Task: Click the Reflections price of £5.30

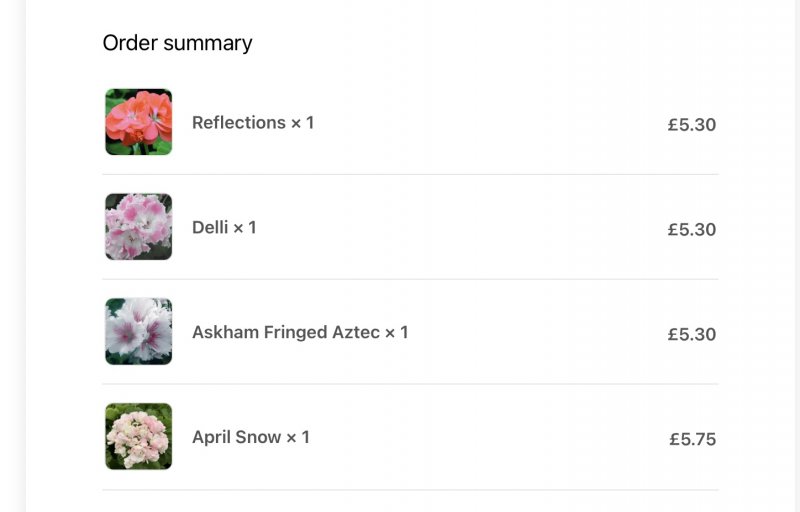Action: coord(692,125)
